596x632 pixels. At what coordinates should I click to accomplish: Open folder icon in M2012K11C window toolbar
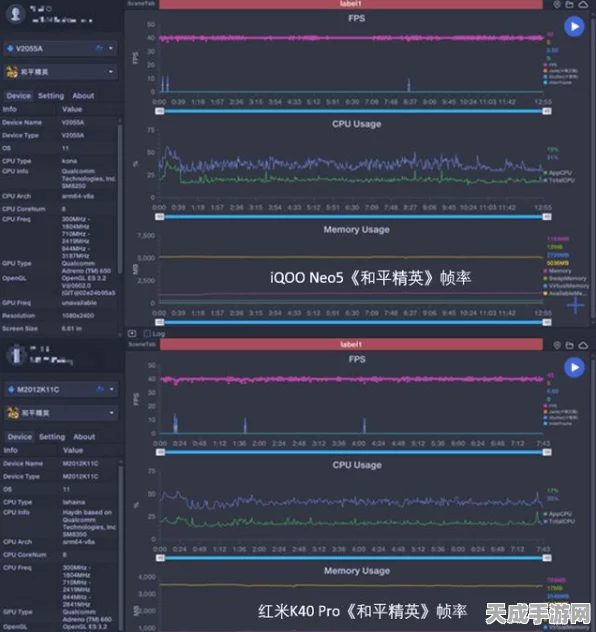tap(569, 345)
